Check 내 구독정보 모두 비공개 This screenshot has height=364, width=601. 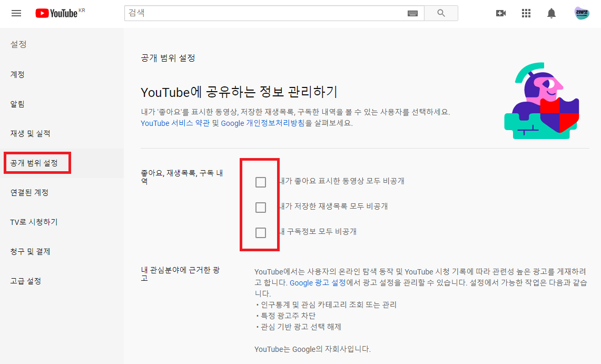click(261, 233)
